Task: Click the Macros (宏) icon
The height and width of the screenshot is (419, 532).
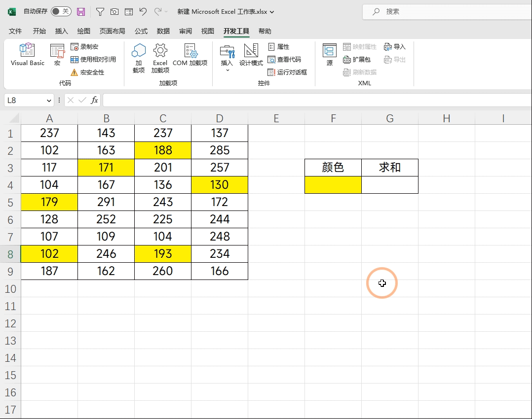Action: tap(57, 55)
